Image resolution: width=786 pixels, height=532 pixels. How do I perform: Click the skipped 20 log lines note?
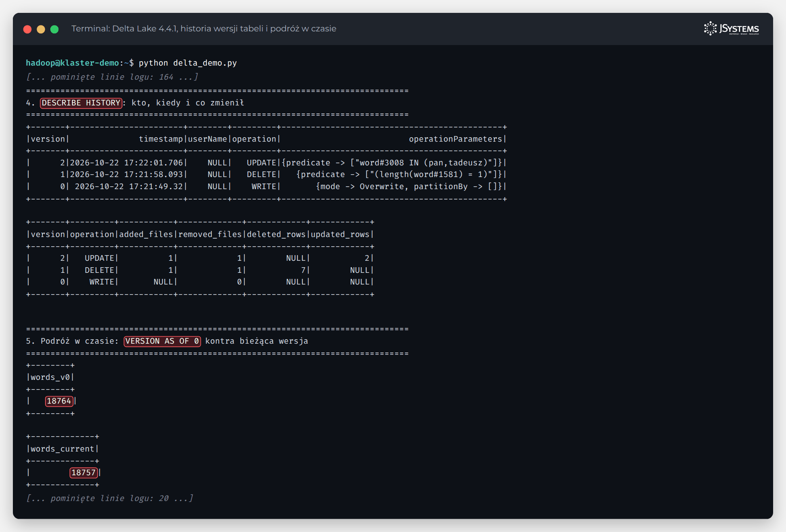coord(110,498)
